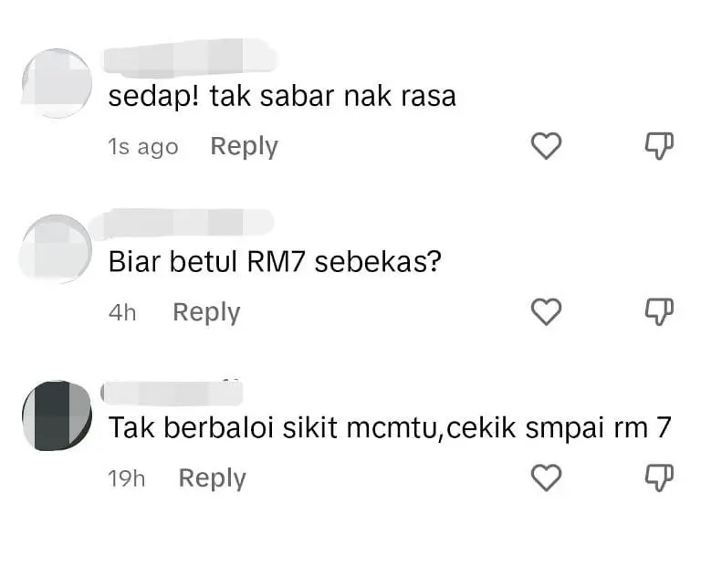This screenshot has height=588, width=701.
Task: Open dark avatar of the 'Tak berbaloi' commenter
Action: coord(57,415)
